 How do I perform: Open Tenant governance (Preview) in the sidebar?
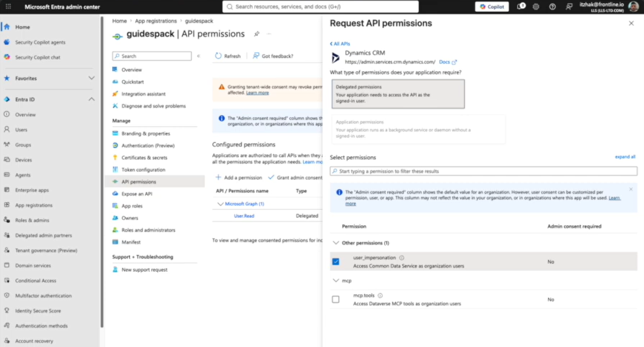(x=46, y=251)
